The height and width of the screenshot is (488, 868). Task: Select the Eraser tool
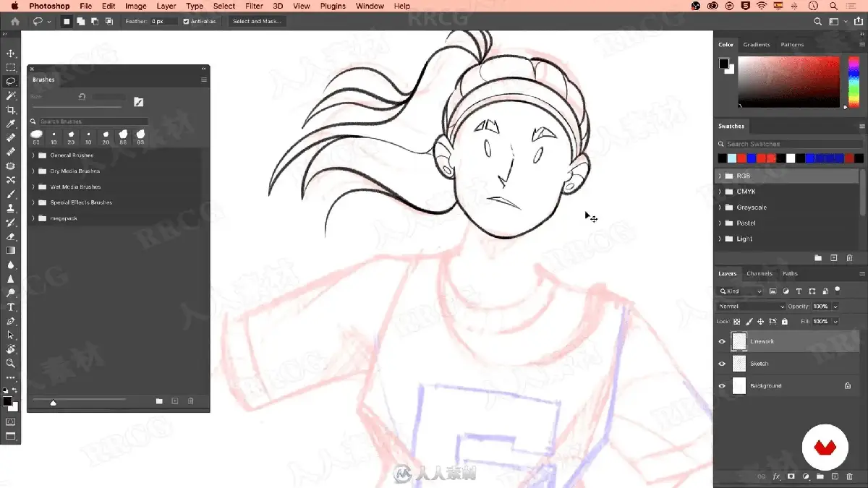[x=11, y=236]
